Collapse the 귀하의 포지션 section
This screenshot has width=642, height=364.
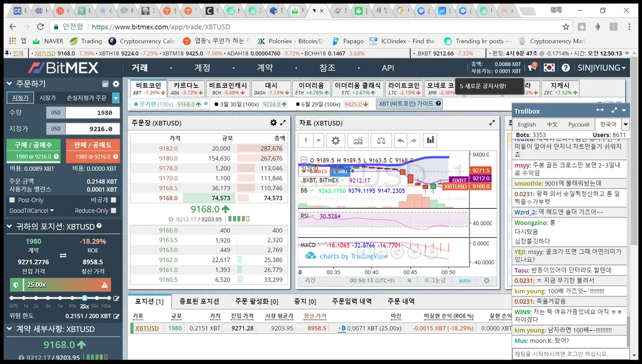click(x=10, y=227)
